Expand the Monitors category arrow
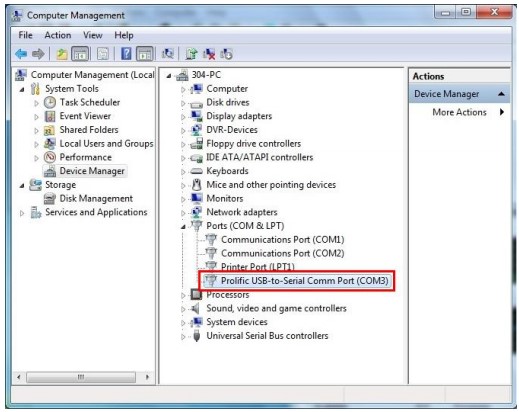Image resolution: width=519 pixels, height=412 pixels. pyautogui.click(x=183, y=199)
